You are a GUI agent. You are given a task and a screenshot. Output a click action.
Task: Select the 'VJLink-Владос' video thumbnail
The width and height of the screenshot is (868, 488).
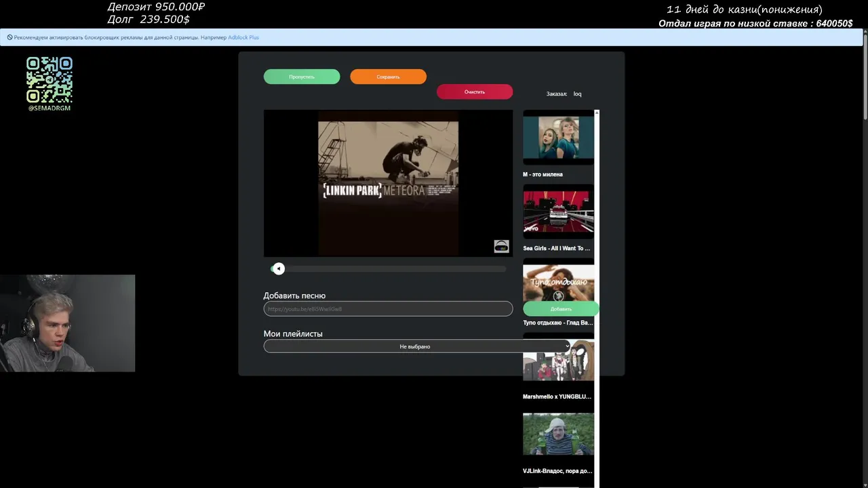(558, 434)
